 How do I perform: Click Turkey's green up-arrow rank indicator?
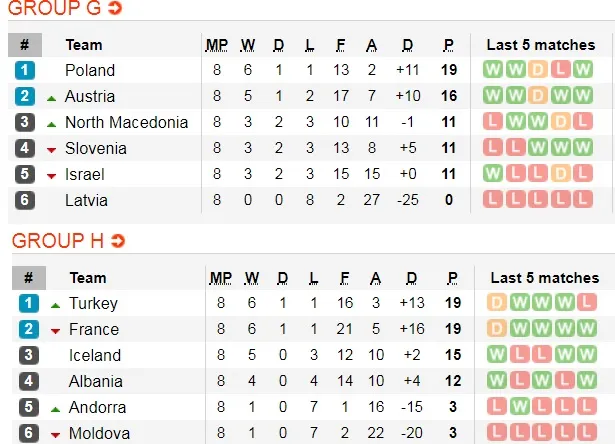[x=54, y=304]
